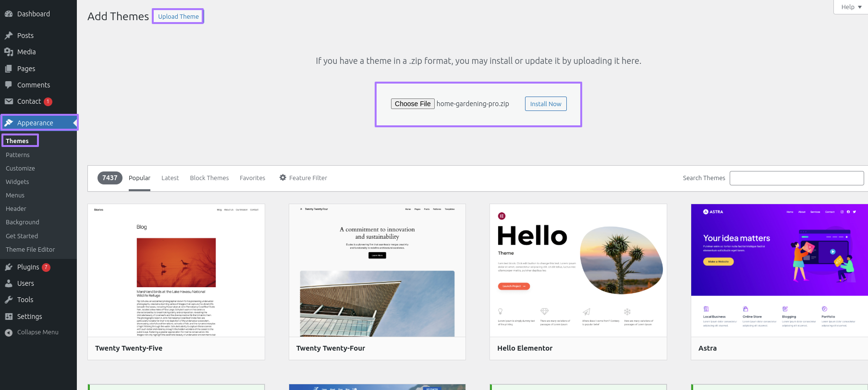Click the Hello Elementor theme name

point(525,348)
